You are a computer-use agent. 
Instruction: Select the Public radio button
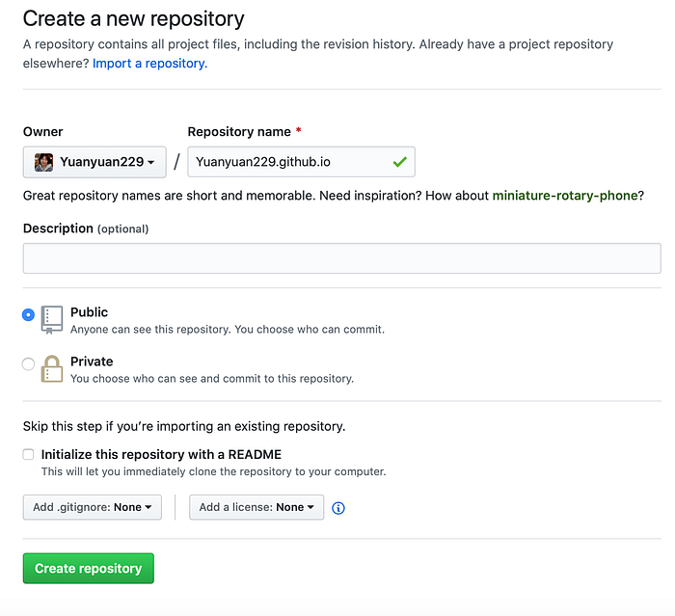28,314
